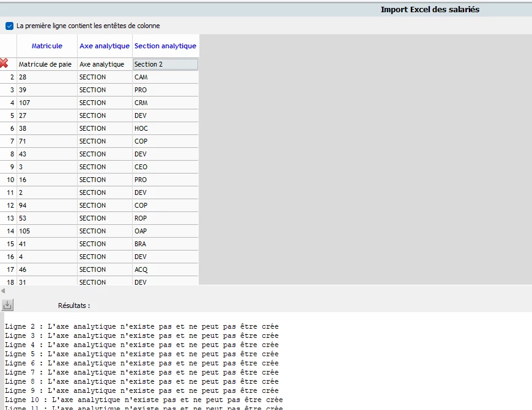Select the PRO cell in row 3

pos(165,90)
